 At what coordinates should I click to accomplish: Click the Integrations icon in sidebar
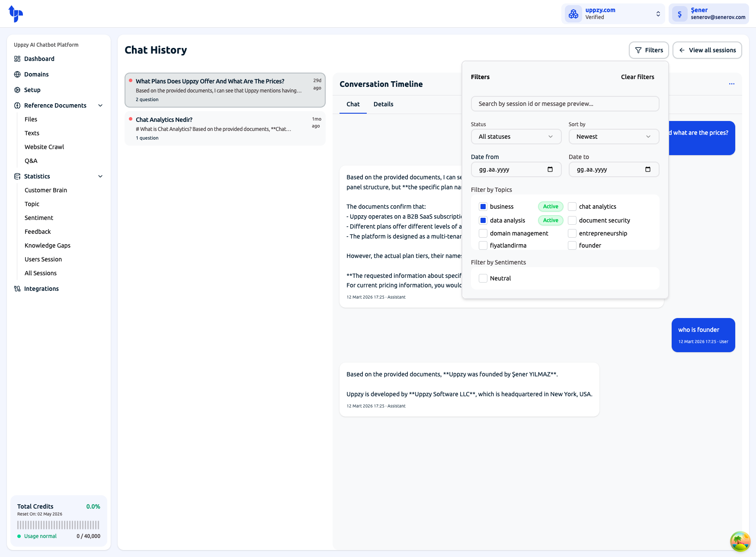pos(17,289)
